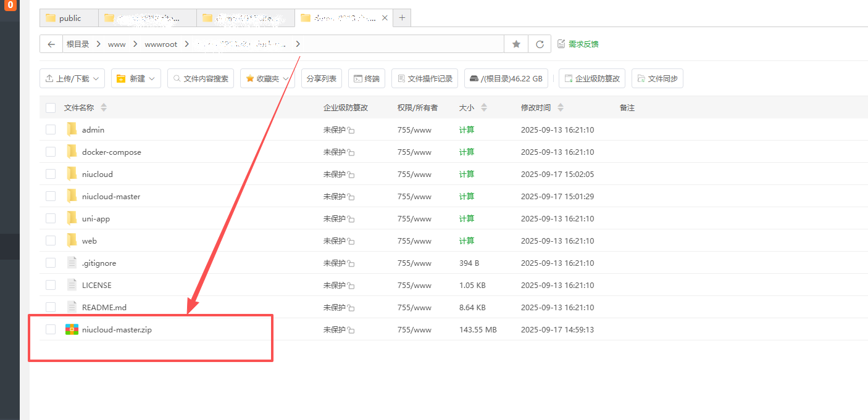868x420 pixels.
Task: Click the orange notification badge at top left
Action: coord(10,5)
